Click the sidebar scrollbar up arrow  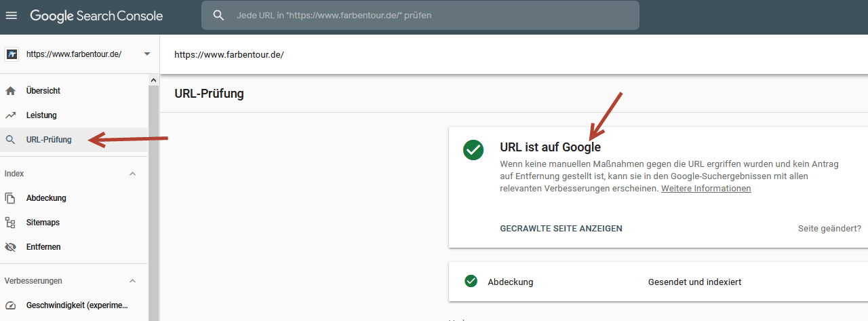tap(153, 79)
